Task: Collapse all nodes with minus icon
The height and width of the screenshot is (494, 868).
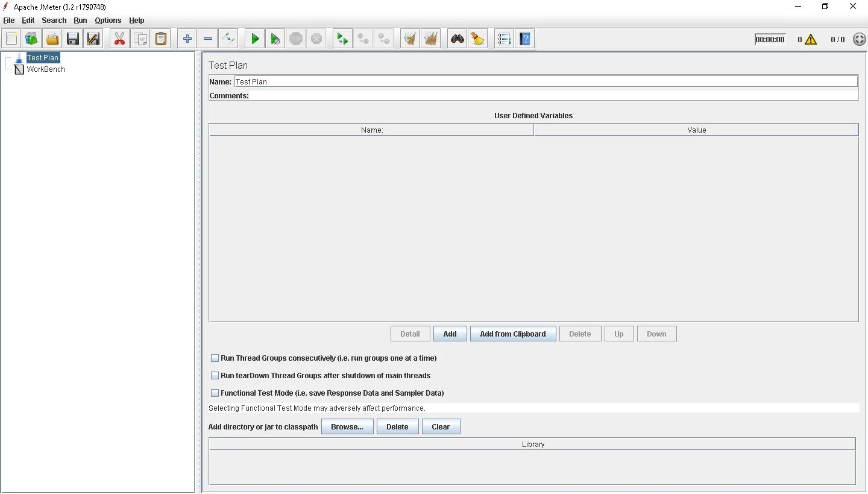Action: tap(208, 39)
